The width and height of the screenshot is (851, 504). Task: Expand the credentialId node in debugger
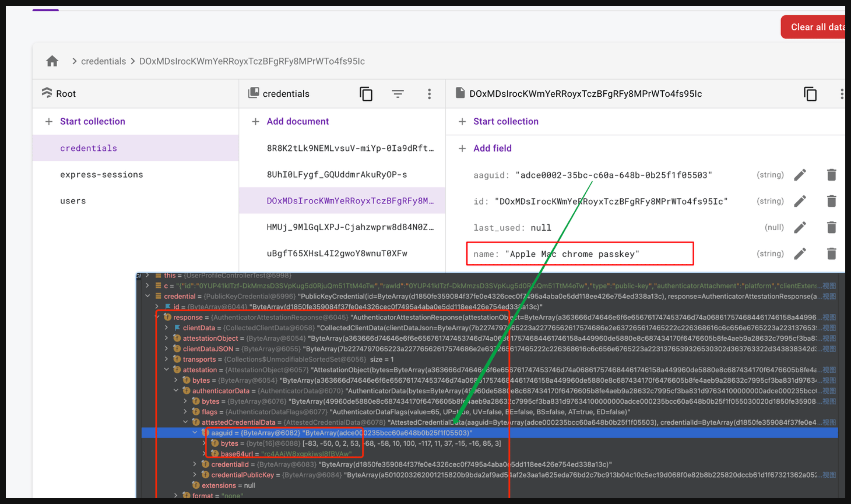[x=195, y=464]
